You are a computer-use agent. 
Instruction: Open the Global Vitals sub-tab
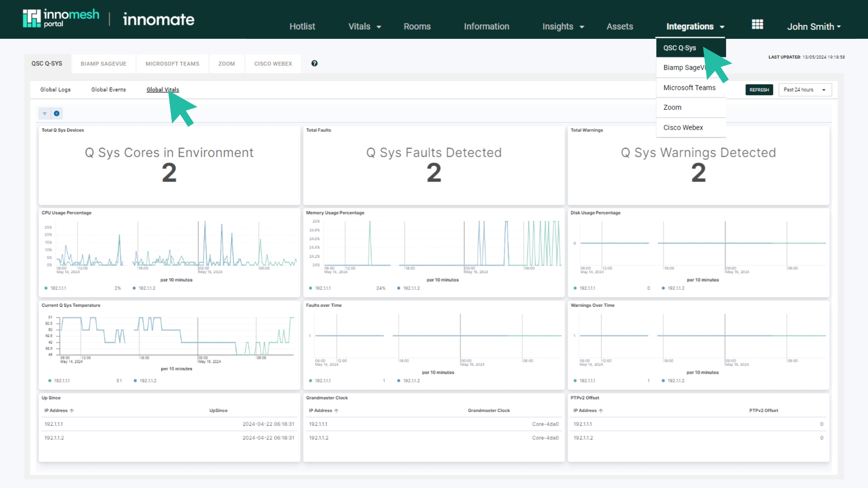pos(163,89)
